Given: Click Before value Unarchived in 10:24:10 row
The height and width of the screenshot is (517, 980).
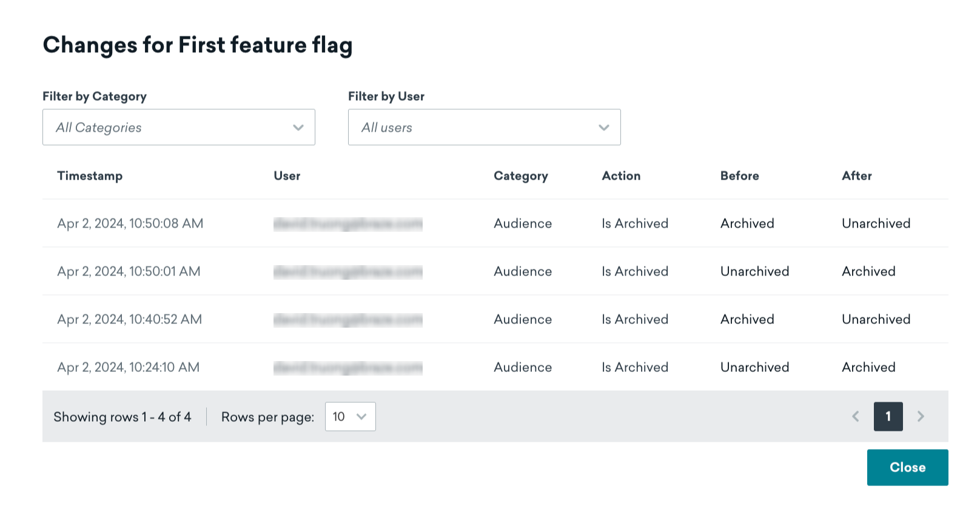Looking at the screenshot, I should point(755,367).
